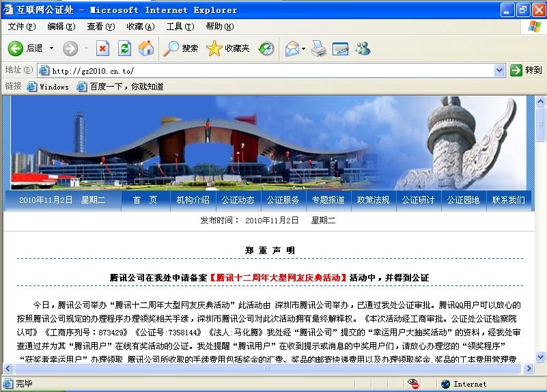Print the page with printer icon

tap(319, 48)
